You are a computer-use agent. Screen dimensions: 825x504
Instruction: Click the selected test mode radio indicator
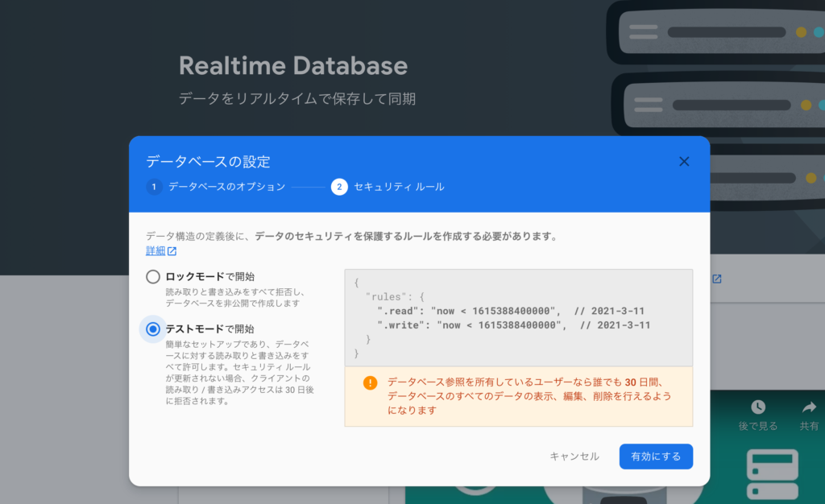[x=151, y=328]
